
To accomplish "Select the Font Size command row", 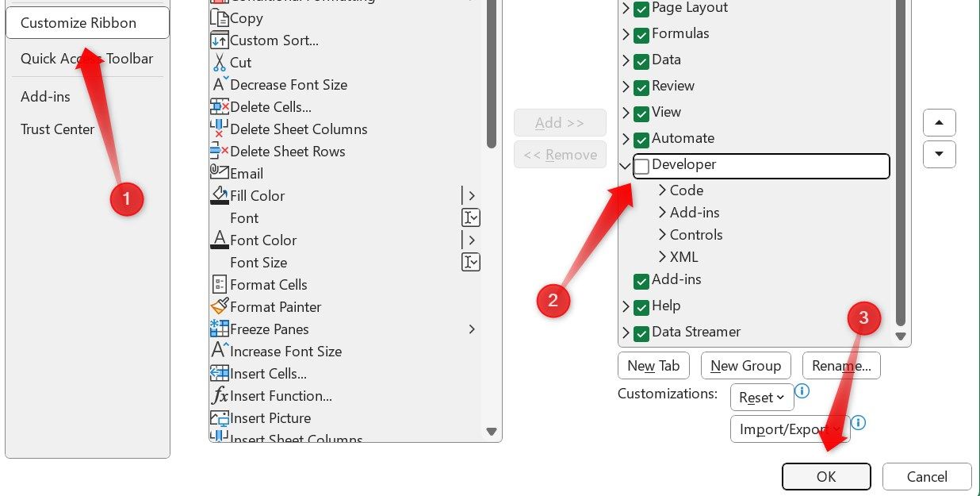I will [x=345, y=262].
